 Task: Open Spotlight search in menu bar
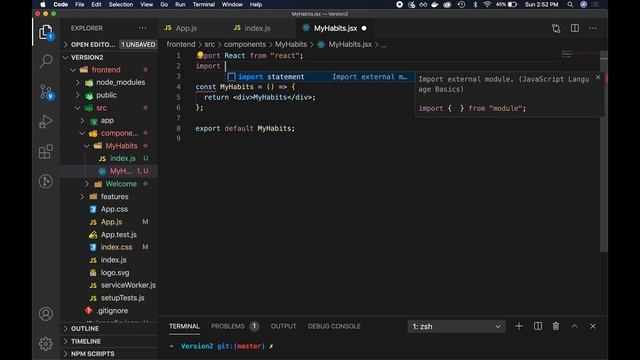point(570,4)
